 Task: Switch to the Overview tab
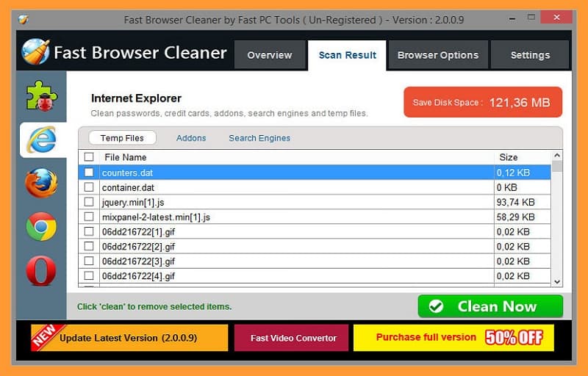(269, 55)
